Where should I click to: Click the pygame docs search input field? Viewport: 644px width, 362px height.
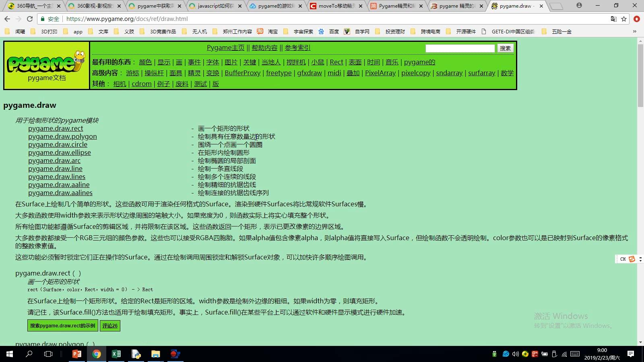coord(460,48)
